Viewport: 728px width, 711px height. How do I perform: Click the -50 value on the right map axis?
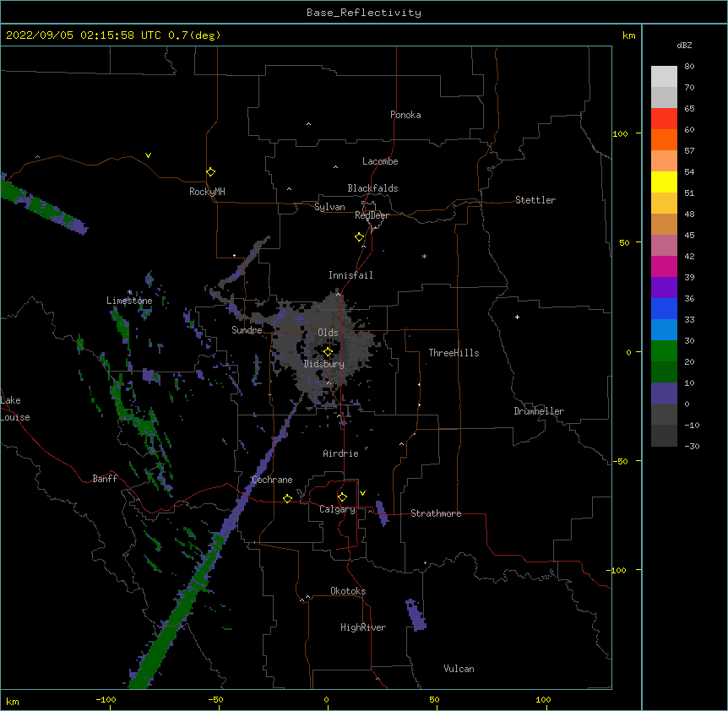pyautogui.click(x=620, y=461)
